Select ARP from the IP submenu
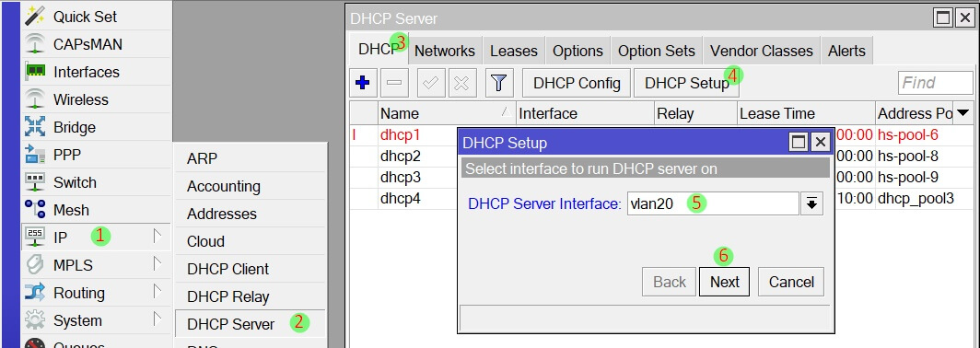980x348 pixels. 250,158
